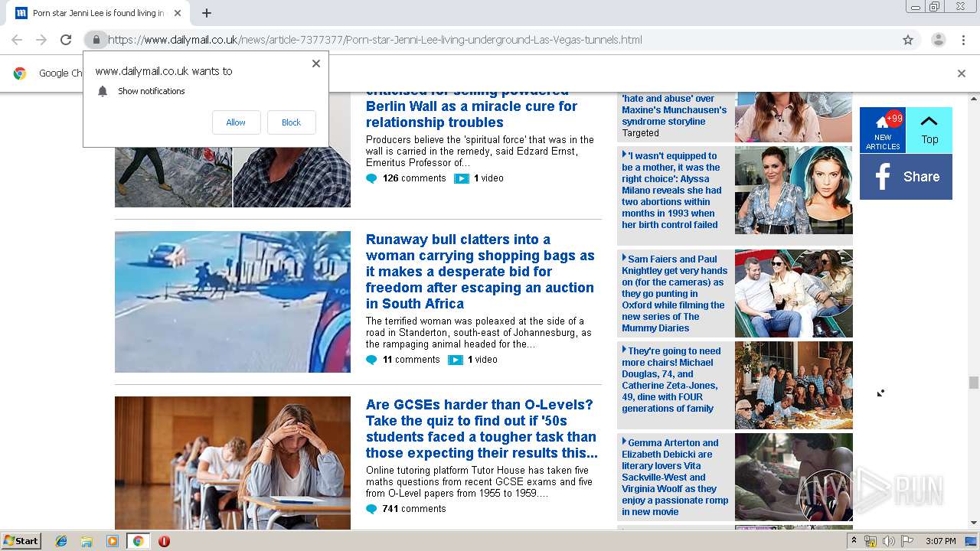Screen dimensions: 980x551
Task: Open Sam Faiers and Paul Knightley story
Action: [675, 294]
